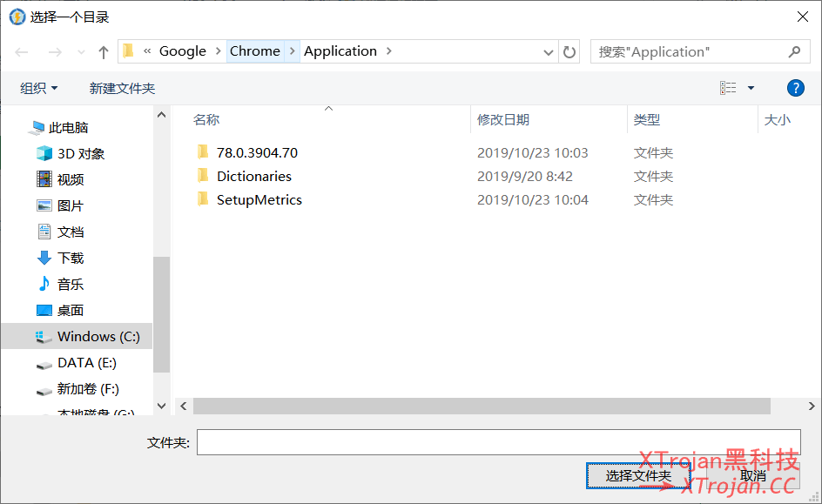The image size is (822, 504).
Task: Select Application in the breadcrumb path
Action: point(340,50)
